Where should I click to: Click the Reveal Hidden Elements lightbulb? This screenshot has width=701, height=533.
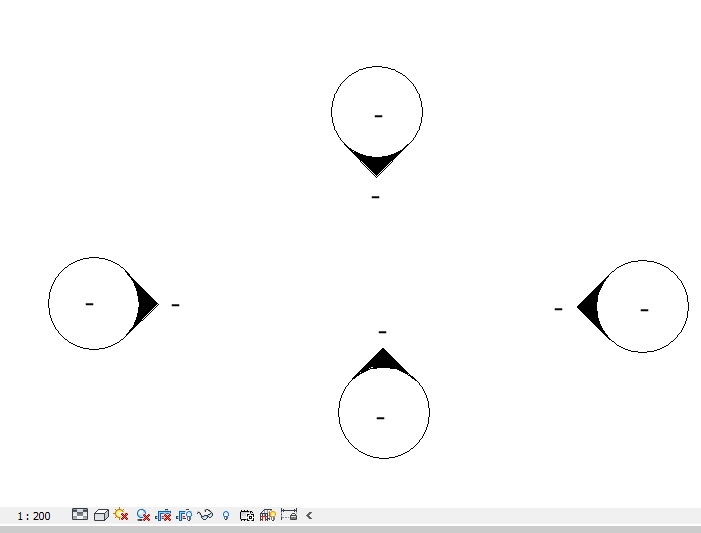pyautogui.click(x=227, y=515)
